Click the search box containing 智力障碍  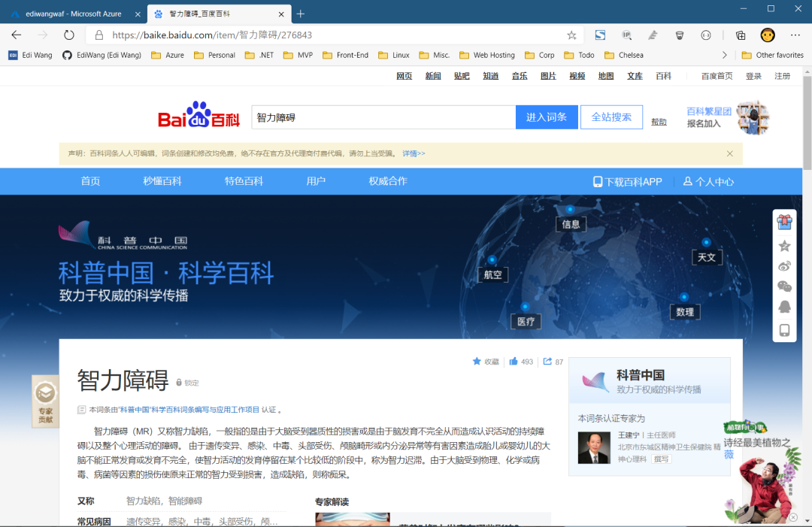tap(383, 117)
